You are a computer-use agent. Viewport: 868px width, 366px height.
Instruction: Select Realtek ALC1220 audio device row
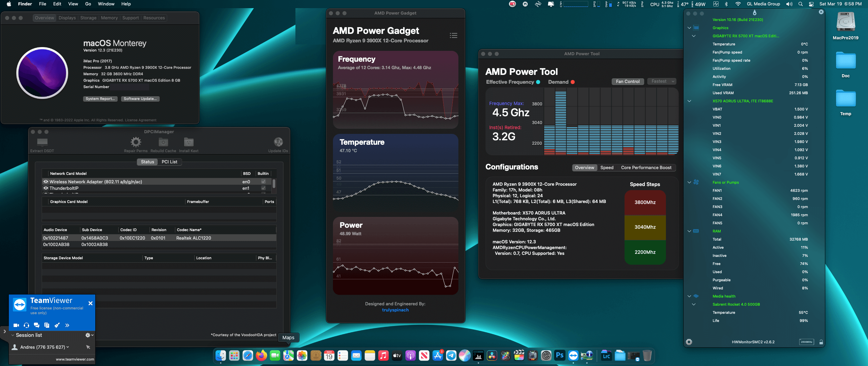point(159,238)
